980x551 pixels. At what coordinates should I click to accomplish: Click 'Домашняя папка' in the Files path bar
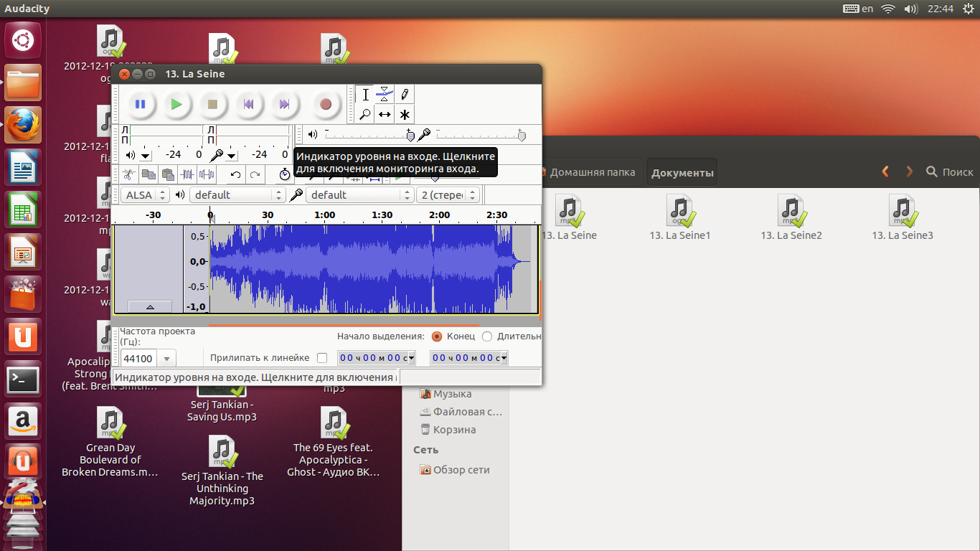click(x=592, y=172)
